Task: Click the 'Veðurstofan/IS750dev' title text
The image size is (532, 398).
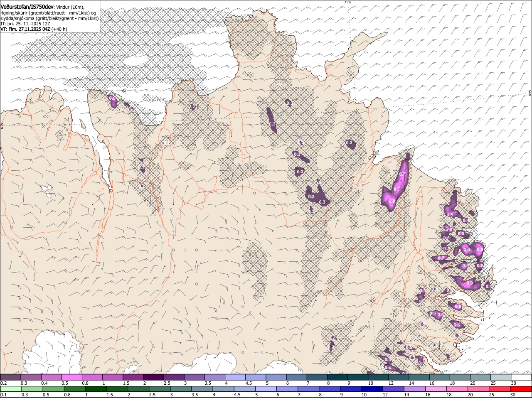Action: click(x=27, y=6)
